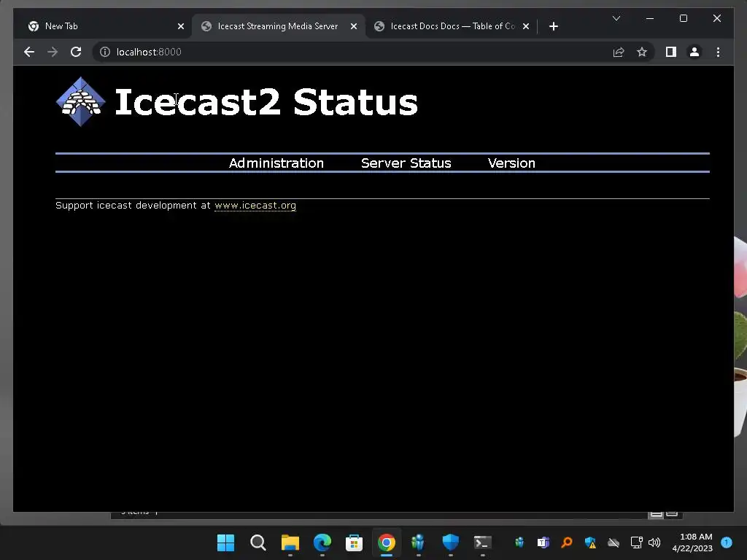Open the notification badge in taskbar
This screenshot has width=747, height=560.
pos(727,542)
